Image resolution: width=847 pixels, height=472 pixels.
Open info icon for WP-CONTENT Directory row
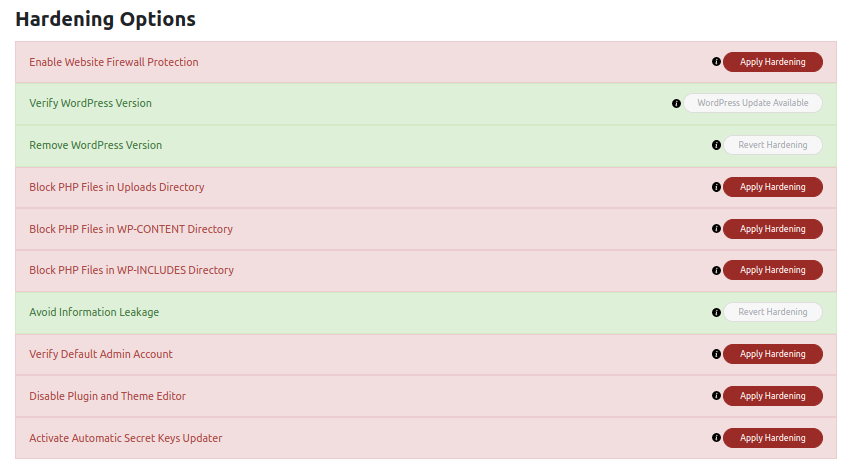click(x=716, y=229)
